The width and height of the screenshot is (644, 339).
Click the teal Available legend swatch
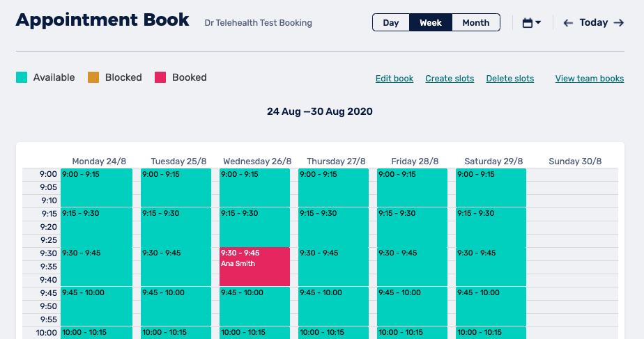point(22,77)
